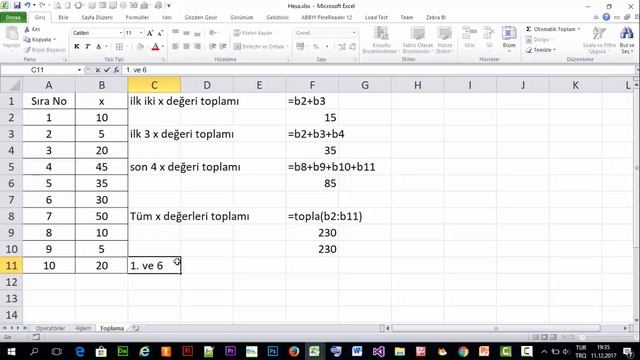Apply bold formatting with the K button
Image resolution: width=640 pixels, height=360 pixels.
point(77,47)
